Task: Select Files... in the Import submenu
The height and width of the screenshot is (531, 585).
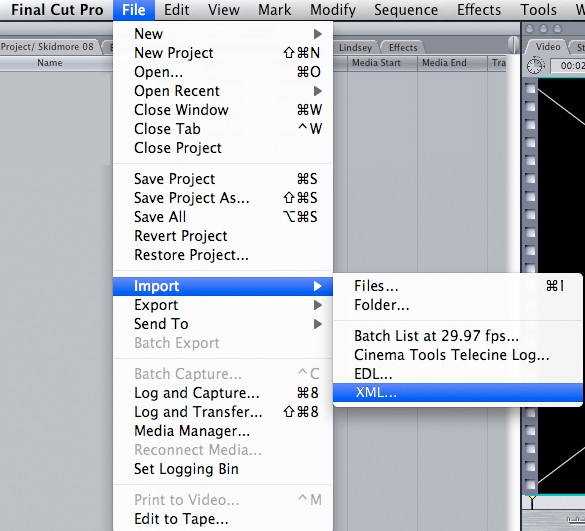Action: coord(458,286)
